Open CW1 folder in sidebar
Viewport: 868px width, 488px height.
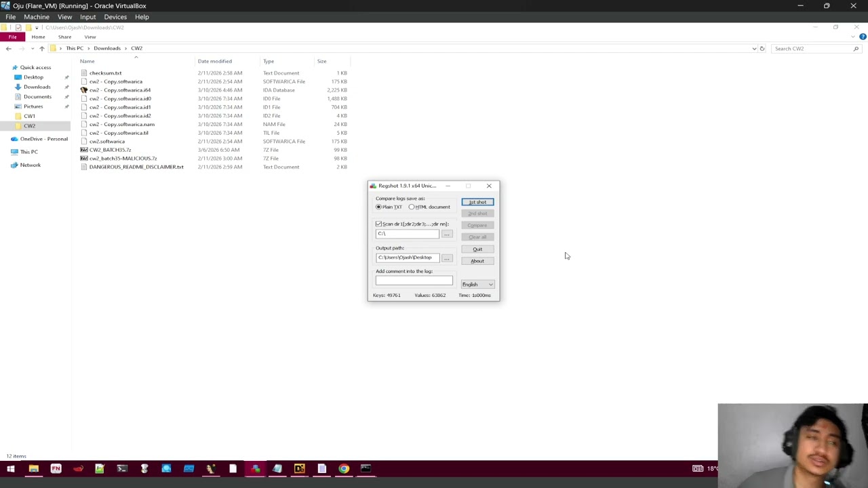click(29, 116)
